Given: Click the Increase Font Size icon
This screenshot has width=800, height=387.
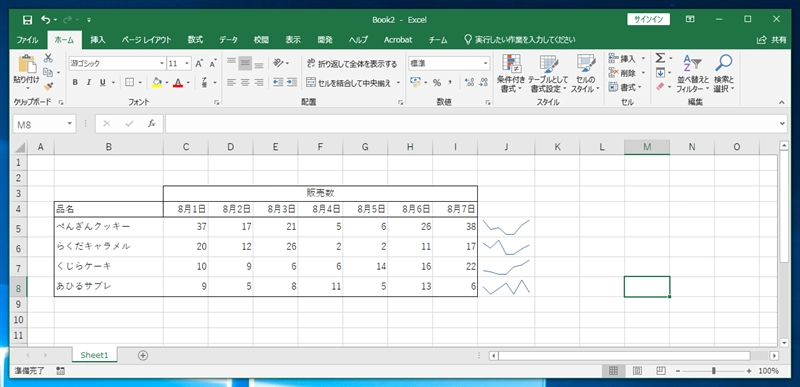Looking at the screenshot, I should pyautogui.click(x=199, y=64).
